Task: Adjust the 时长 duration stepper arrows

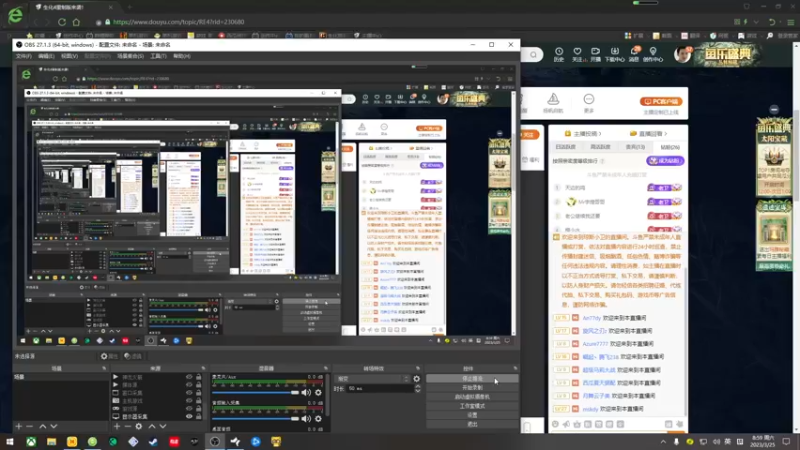Action: point(418,388)
